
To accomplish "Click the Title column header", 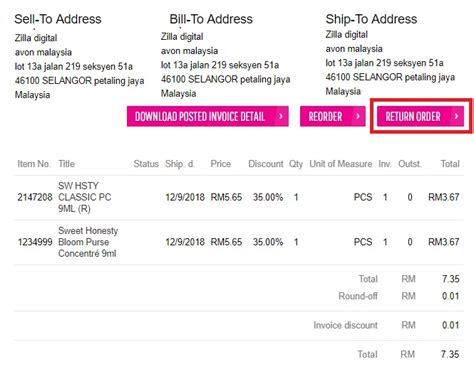I will coord(67,164).
